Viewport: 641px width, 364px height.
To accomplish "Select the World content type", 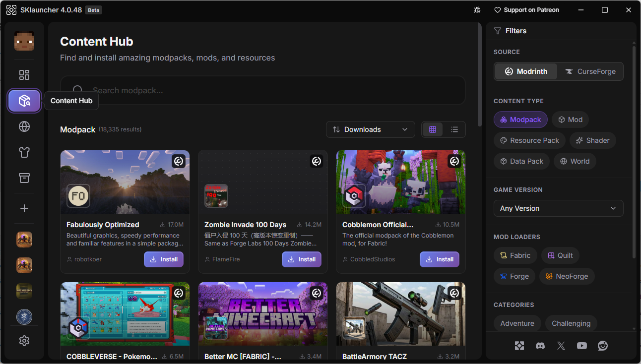I will (575, 161).
